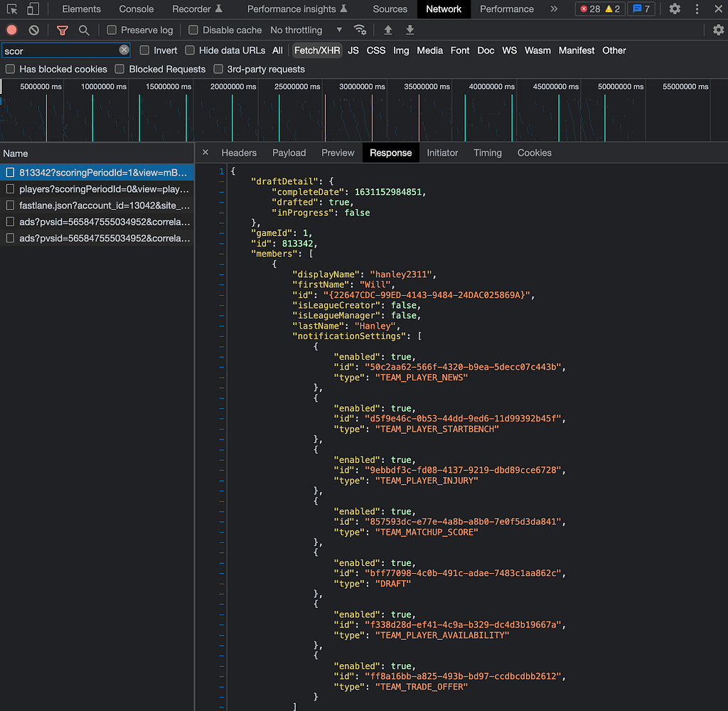Enable the Disable cache checkbox
Screen dimensions: 728x711
click(193, 30)
